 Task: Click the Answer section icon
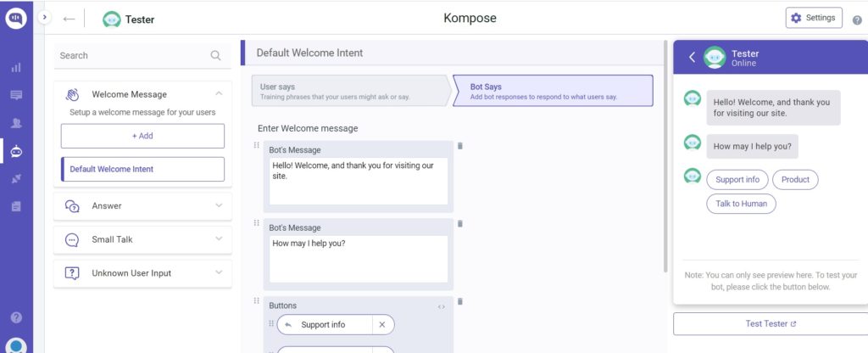(x=73, y=206)
